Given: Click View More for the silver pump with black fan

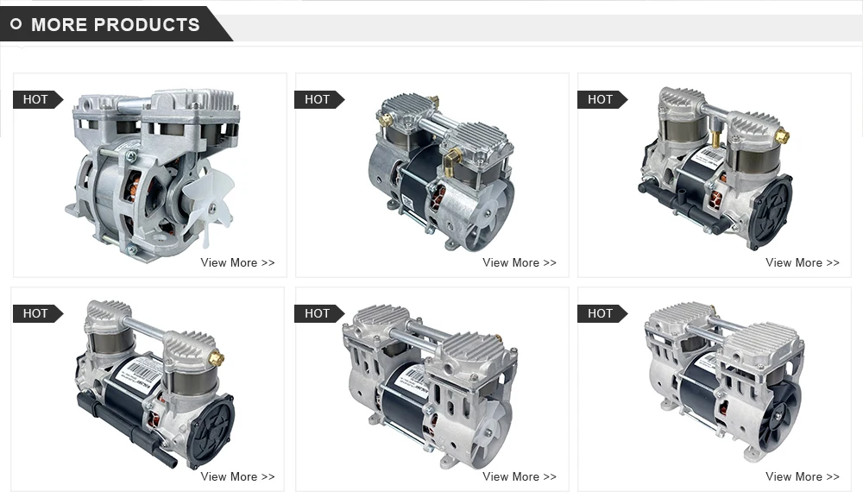Looking at the screenshot, I should (803, 477).
